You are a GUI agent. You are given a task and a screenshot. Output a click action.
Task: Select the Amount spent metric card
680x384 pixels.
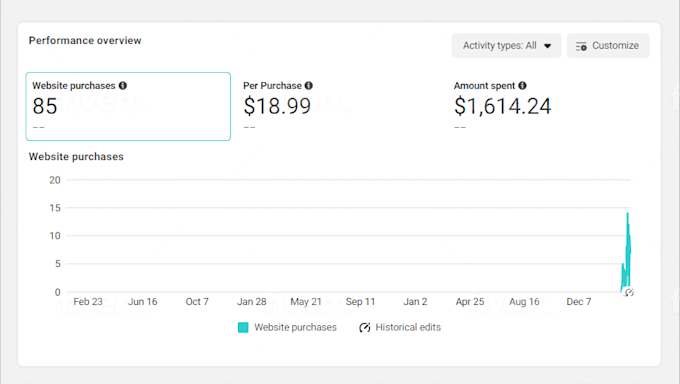point(551,106)
